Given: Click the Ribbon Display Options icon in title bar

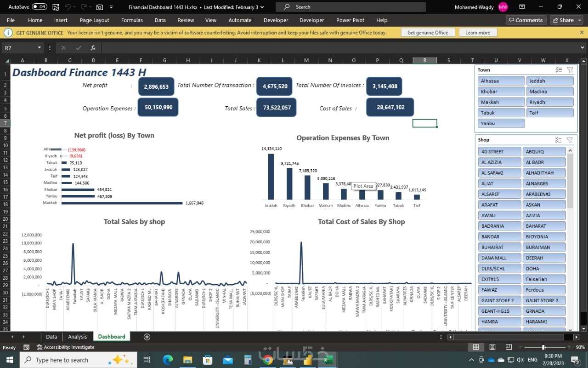Looking at the screenshot, I should tap(522, 7).
